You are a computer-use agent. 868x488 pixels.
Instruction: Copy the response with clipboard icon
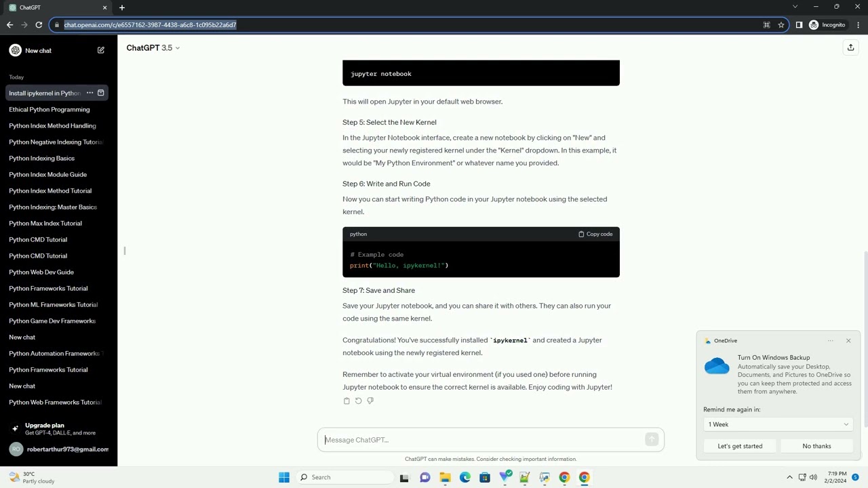tap(347, 401)
